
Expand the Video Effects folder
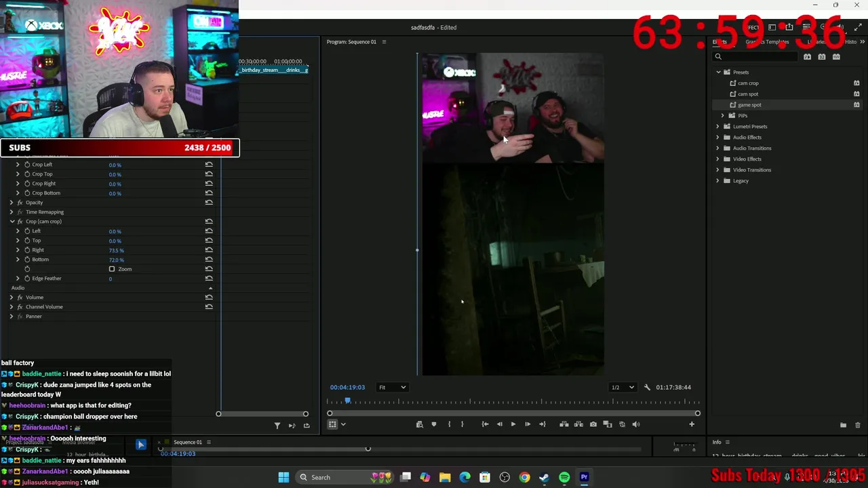click(718, 159)
